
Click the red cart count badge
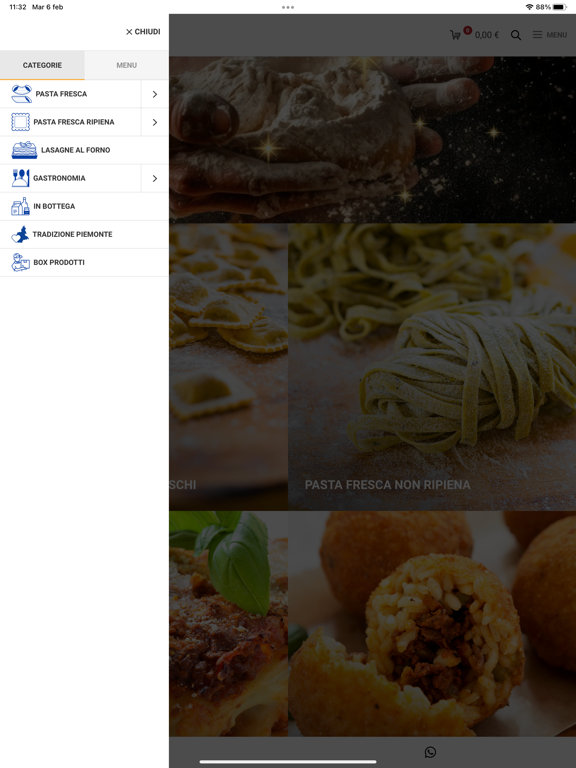click(467, 30)
